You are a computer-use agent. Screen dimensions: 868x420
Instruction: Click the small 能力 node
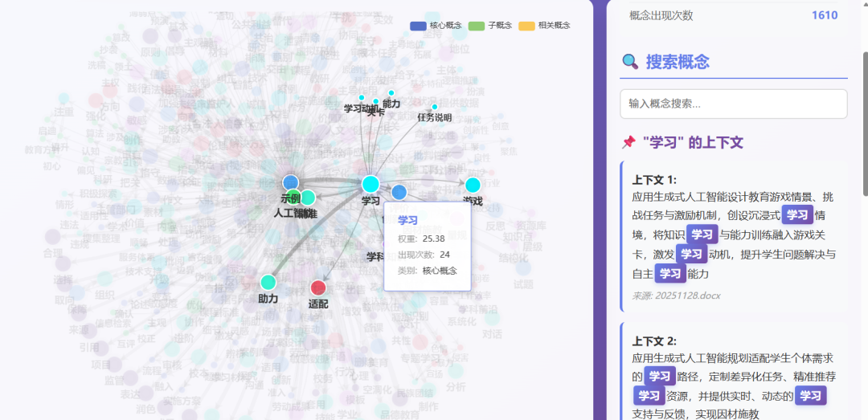coord(391,93)
